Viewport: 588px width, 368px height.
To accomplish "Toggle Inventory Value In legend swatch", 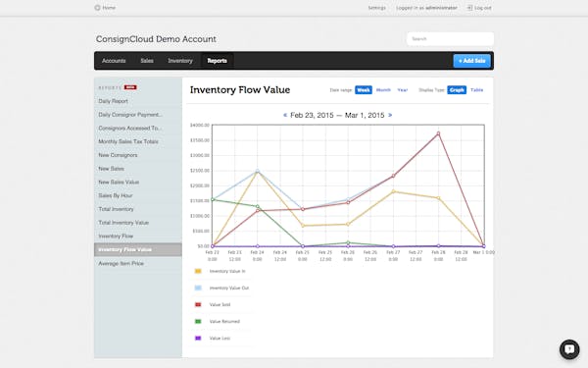I will point(198,271).
